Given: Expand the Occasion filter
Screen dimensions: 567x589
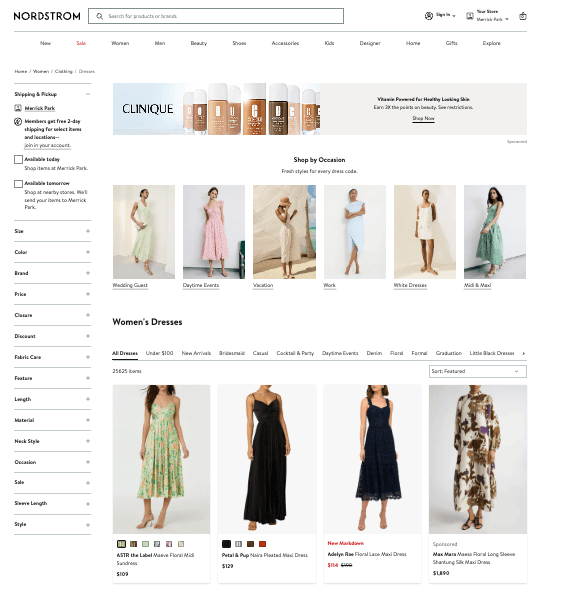Looking at the screenshot, I should pyautogui.click(x=88, y=462).
